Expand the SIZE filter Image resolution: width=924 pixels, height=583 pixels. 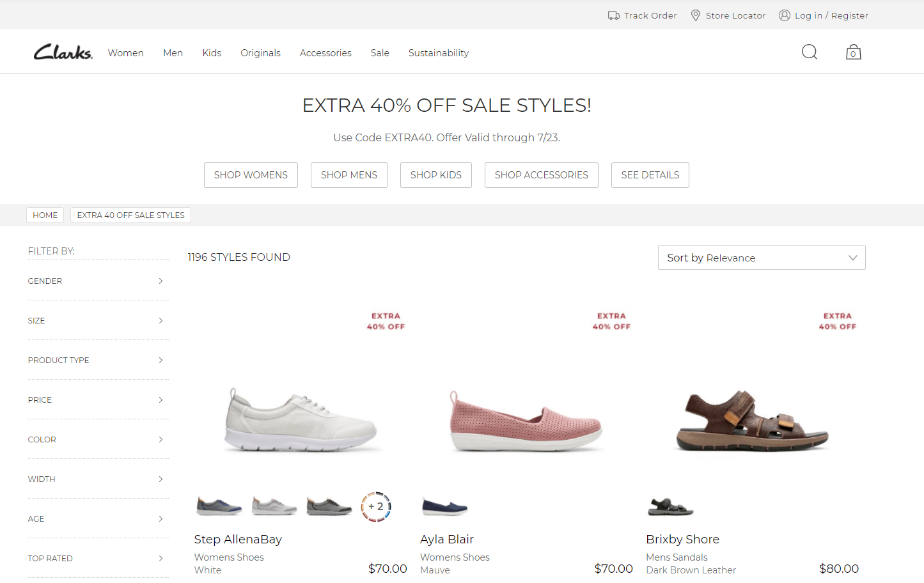(98, 321)
